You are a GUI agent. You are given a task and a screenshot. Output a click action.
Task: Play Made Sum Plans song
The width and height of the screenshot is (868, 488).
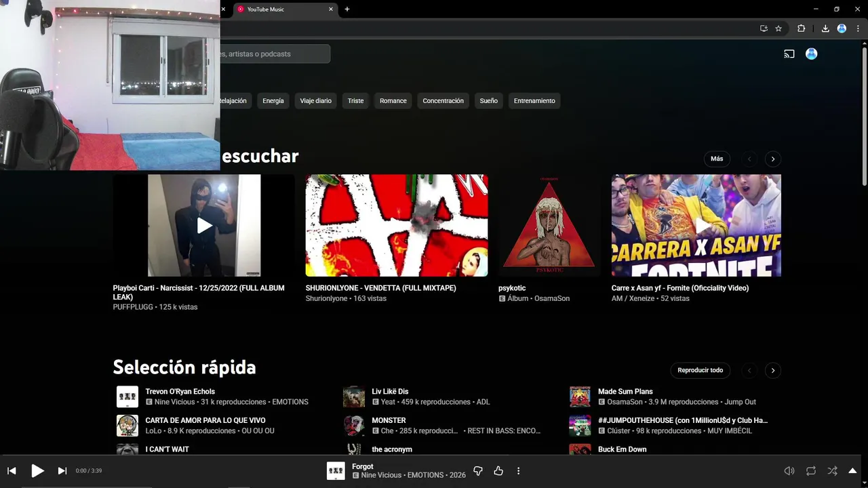(625, 391)
